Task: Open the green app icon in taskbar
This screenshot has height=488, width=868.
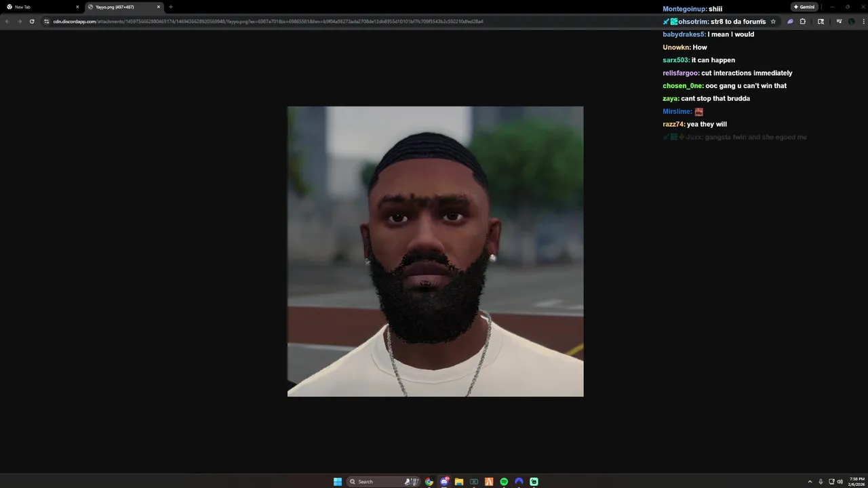Action: tap(534, 481)
